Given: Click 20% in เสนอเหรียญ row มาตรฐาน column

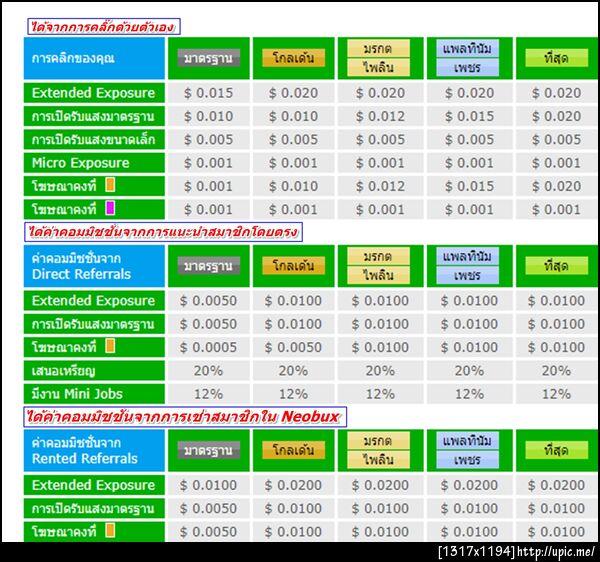Looking at the screenshot, I should click(x=209, y=371).
